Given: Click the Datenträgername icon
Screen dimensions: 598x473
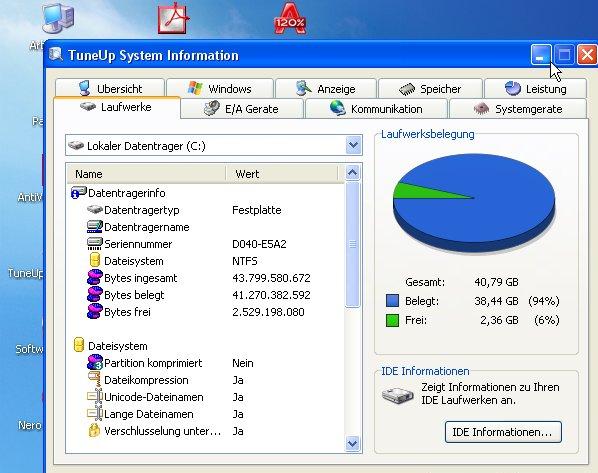Looking at the screenshot, I should pyautogui.click(x=95, y=227).
